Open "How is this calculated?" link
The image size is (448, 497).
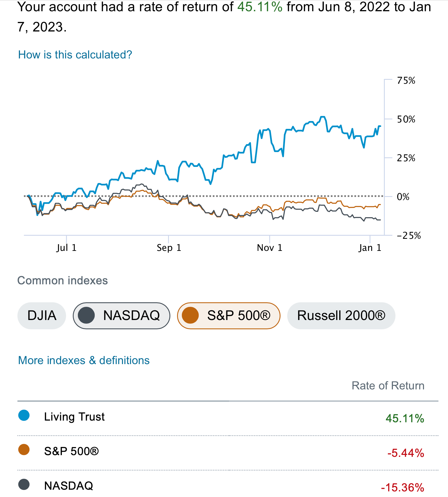pyautogui.click(x=75, y=55)
